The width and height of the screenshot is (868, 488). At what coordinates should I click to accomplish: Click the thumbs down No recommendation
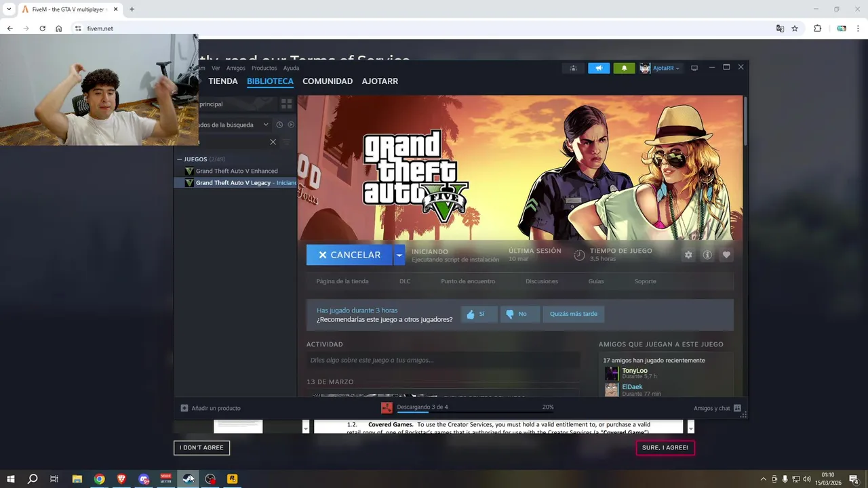coord(520,314)
